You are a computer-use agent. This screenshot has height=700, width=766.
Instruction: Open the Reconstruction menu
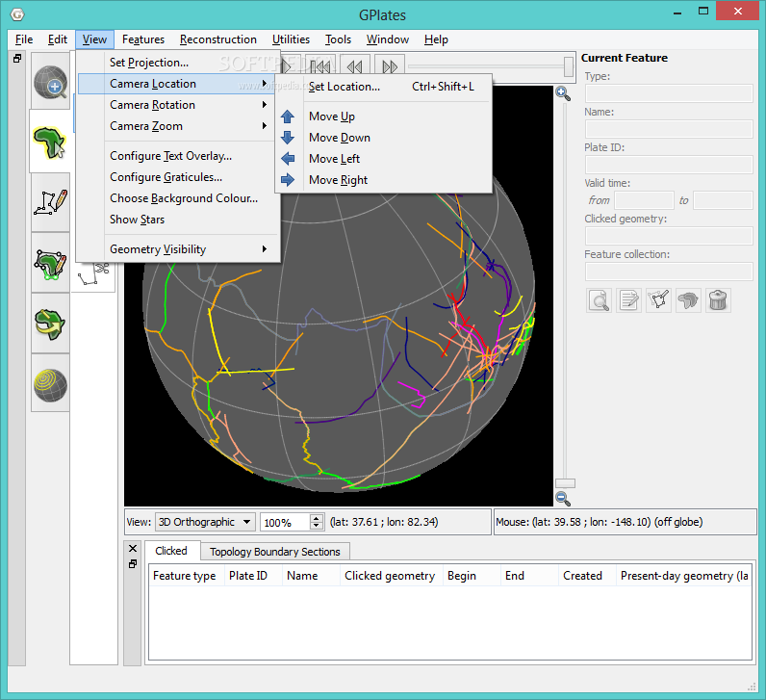[217, 39]
